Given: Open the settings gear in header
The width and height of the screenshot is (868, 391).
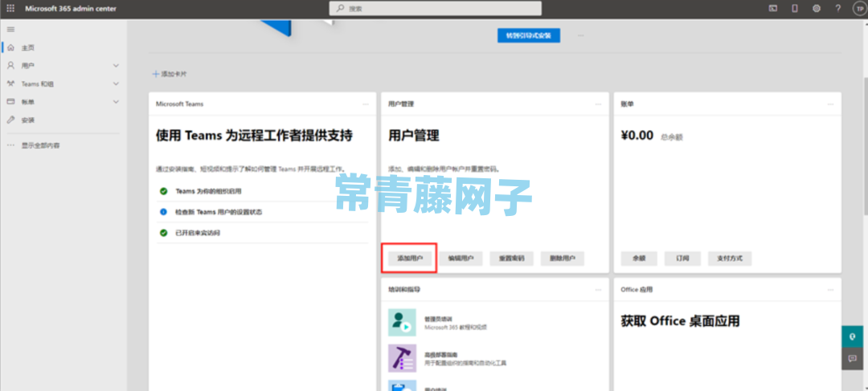Looking at the screenshot, I should pyautogui.click(x=817, y=8).
